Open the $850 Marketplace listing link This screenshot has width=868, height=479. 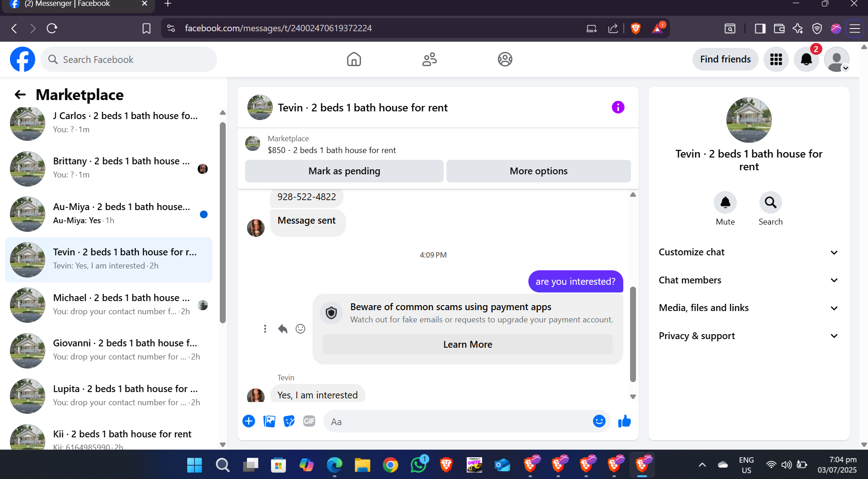tap(332, 150)
